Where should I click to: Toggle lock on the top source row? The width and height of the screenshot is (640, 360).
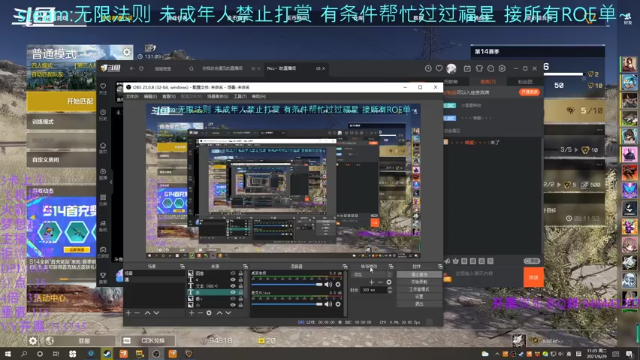(240, 273)
